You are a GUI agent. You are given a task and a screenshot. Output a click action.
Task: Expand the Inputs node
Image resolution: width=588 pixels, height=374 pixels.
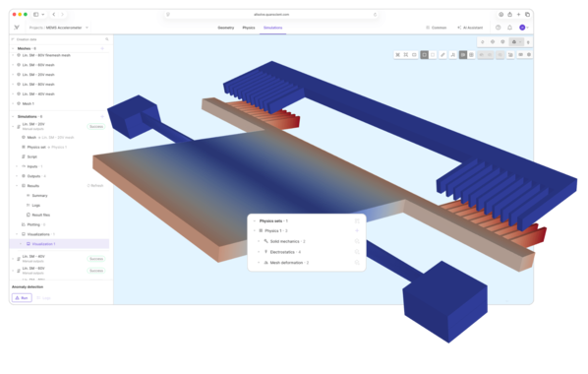click(17, 166)
